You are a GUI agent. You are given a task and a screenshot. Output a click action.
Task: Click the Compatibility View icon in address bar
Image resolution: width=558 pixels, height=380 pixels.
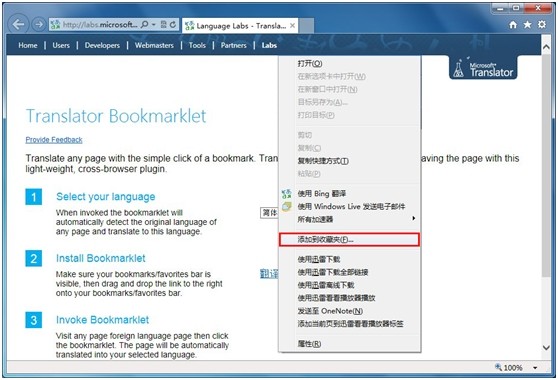[163, 25]
